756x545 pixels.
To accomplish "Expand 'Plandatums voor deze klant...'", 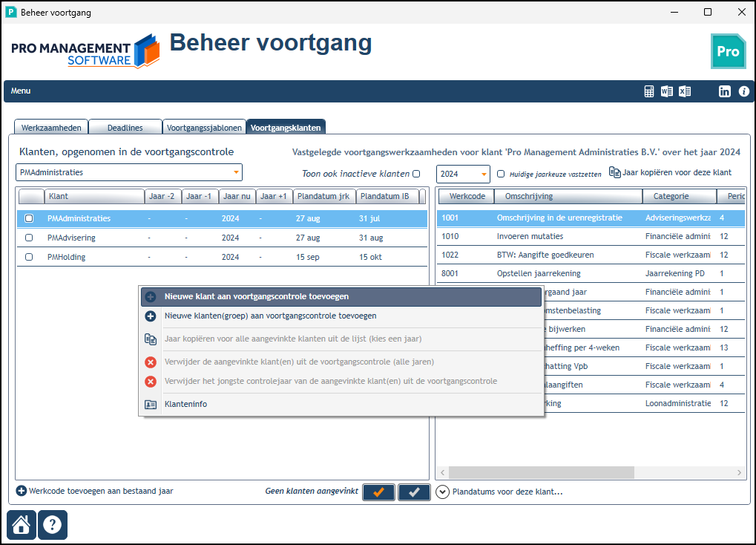I will pyautogui.click(x=499, y=492).
